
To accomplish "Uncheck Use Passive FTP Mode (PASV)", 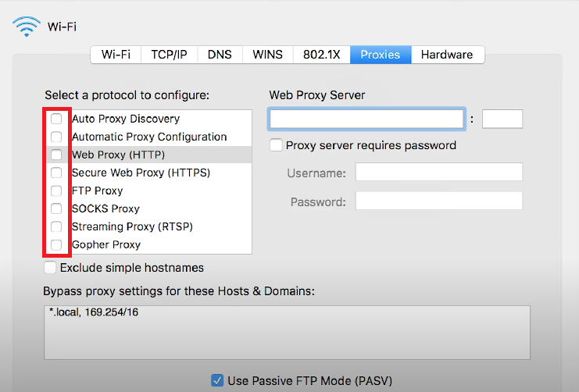I will click(x=217, y=380).
